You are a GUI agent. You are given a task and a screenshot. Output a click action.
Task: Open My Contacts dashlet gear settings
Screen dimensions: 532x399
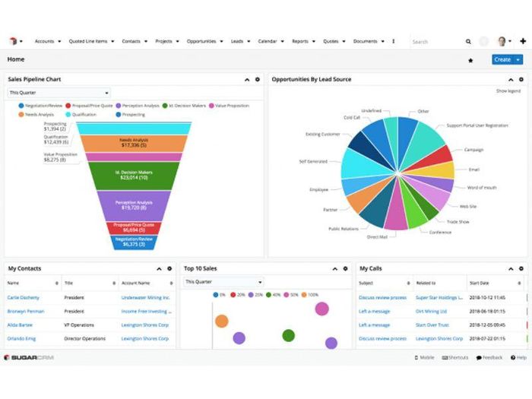tap(169, 268)
